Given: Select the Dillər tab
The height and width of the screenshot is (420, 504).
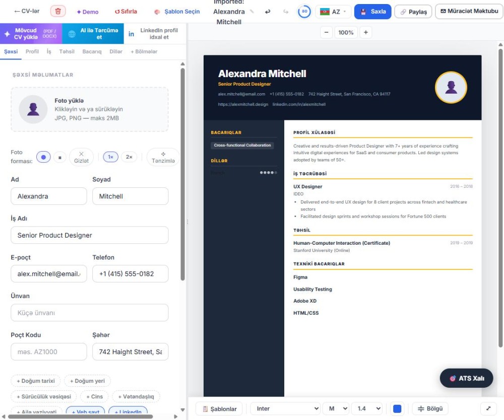Looking at the screenshot, I should 116,51.
